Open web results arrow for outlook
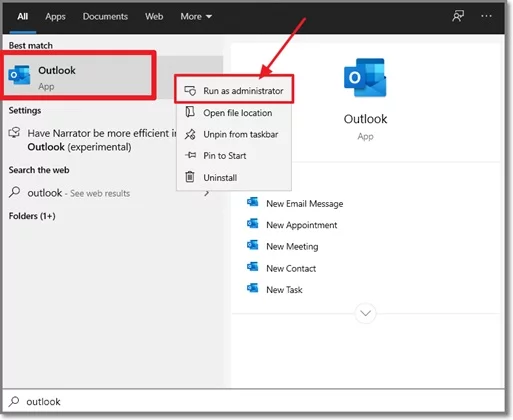The height and width of the screenshot is (420, 513). tap(207, 193)
